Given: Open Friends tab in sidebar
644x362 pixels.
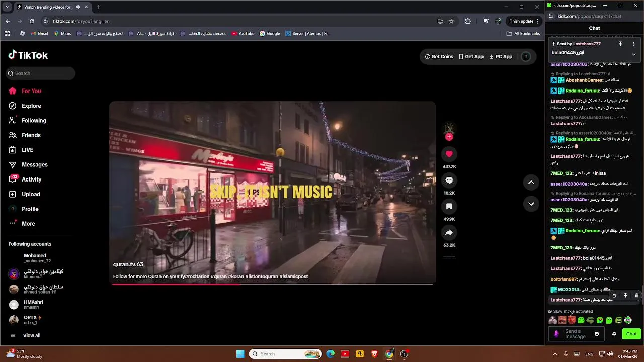Looking at the screenshot, I should (x=24, y=135).
